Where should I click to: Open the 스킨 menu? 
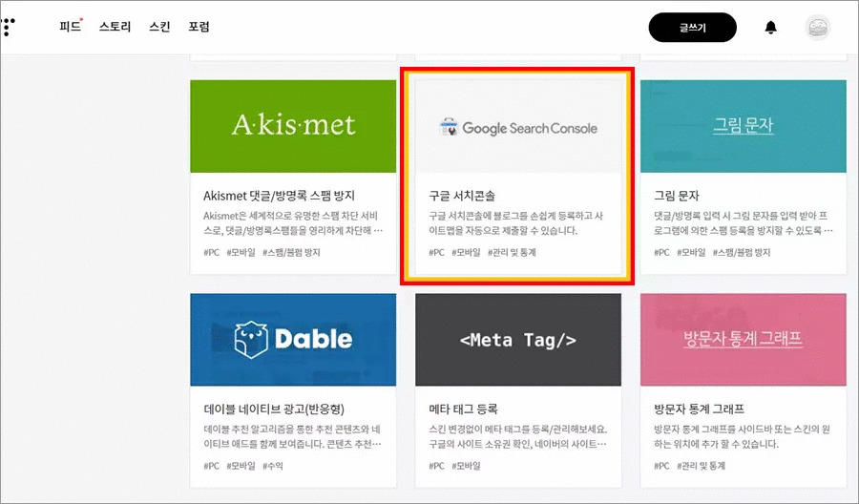tap(159, 27)
